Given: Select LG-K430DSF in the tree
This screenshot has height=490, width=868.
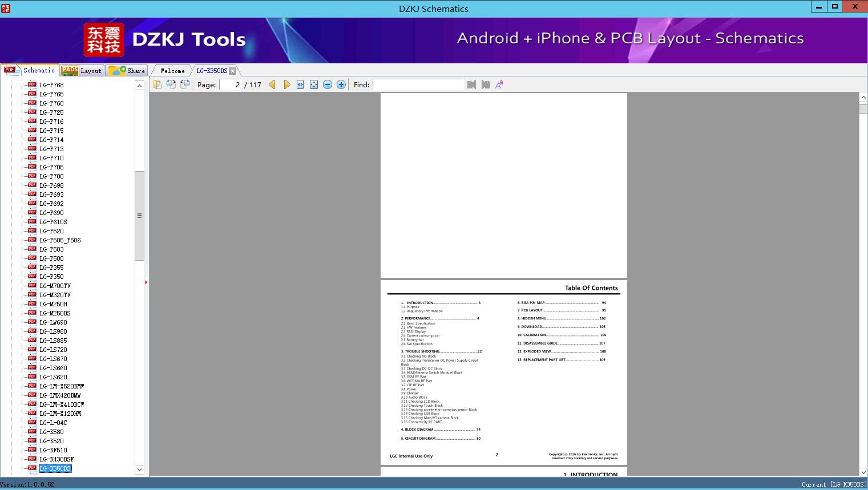Looking at the screenshot, I should point(57,459).
